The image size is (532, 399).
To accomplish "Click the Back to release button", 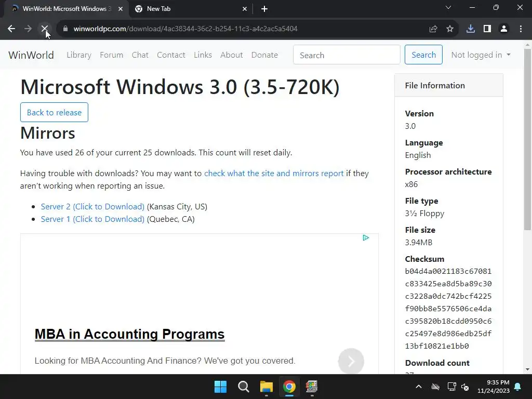I will point(54,112).
